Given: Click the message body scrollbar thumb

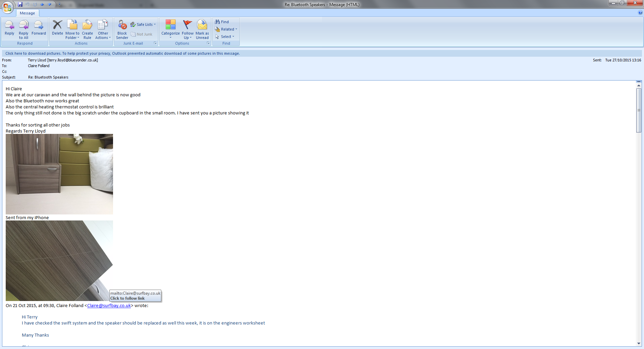Looking at the screenshot, I should (x=639, y=110).
